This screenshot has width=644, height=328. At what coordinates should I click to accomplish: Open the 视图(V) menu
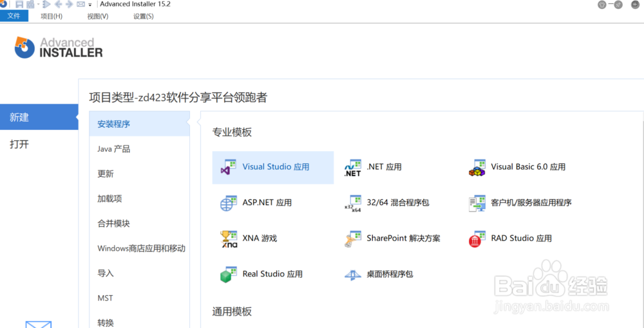pos(98,17)
